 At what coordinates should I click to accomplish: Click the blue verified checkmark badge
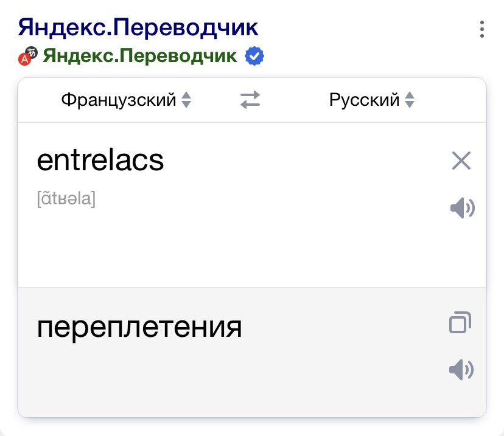pyautogui.click(x=254, y=55)
